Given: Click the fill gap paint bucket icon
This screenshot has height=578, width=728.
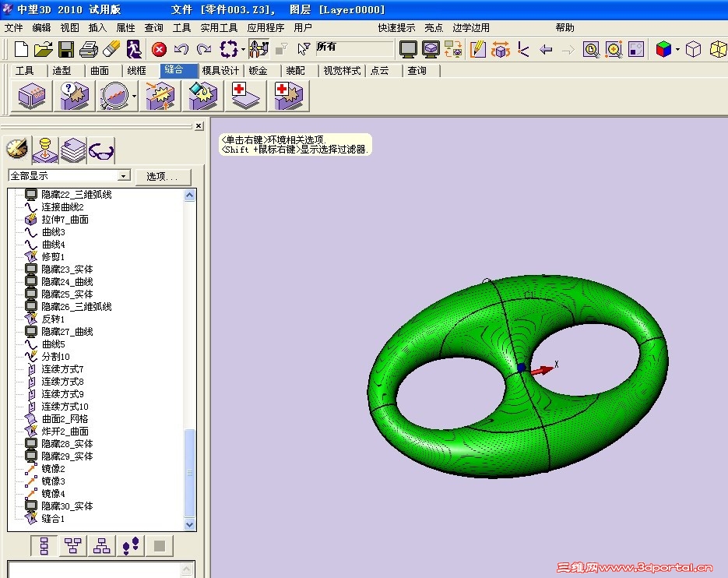Looking at the screenshot, I should [203, 96].
